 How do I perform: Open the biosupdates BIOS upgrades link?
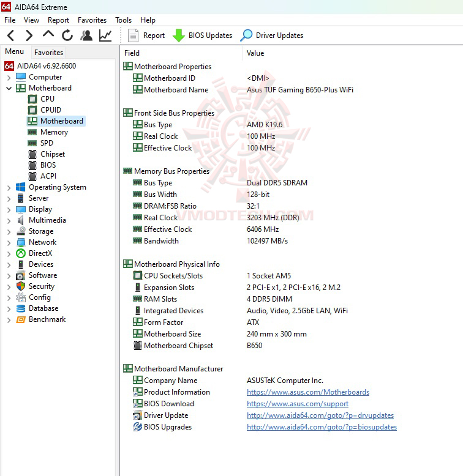coord(322,427)
